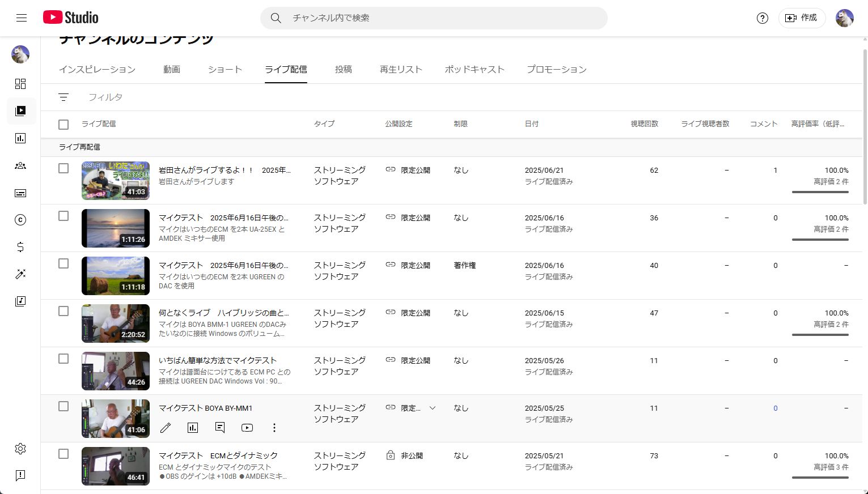
Task: Switch to the ショート tab
Action: (225, 69)
